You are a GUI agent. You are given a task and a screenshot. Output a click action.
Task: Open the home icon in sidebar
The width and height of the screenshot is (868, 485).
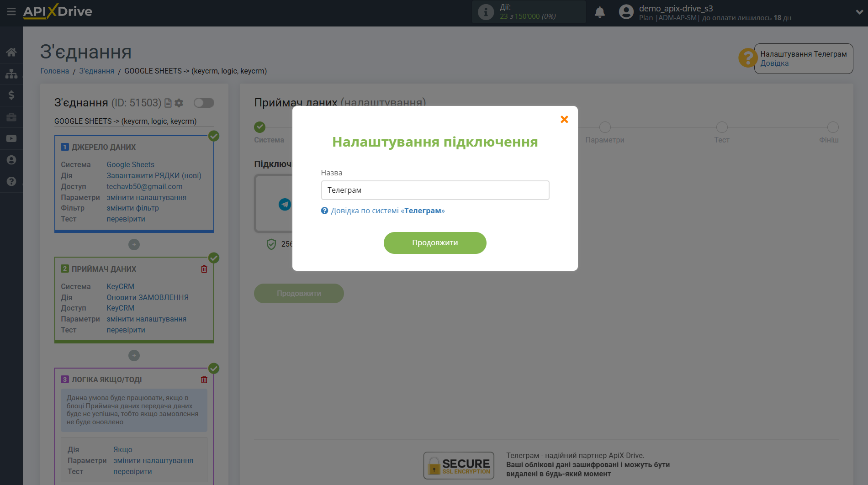click(11, 52)
